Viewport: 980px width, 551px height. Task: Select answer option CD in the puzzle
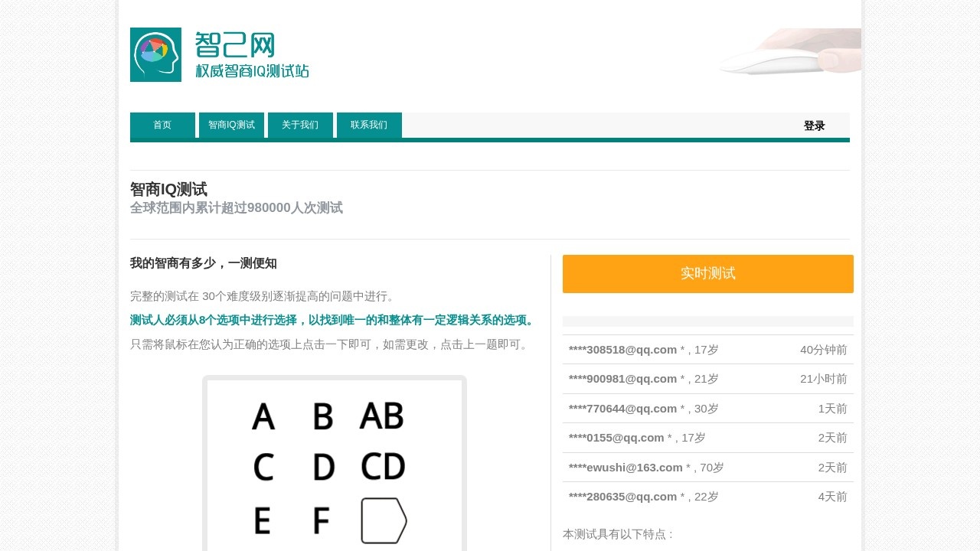pos(383,468)
